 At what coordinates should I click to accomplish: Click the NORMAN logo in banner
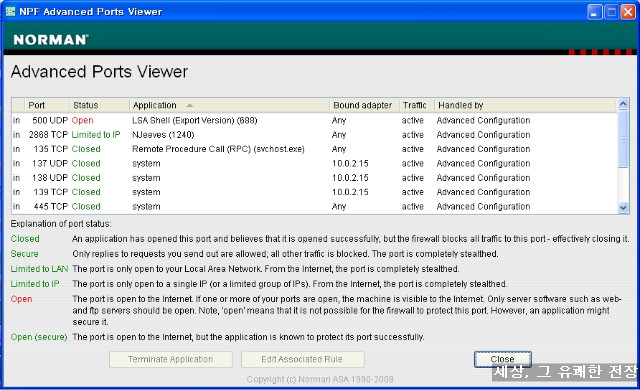point(51,40)
